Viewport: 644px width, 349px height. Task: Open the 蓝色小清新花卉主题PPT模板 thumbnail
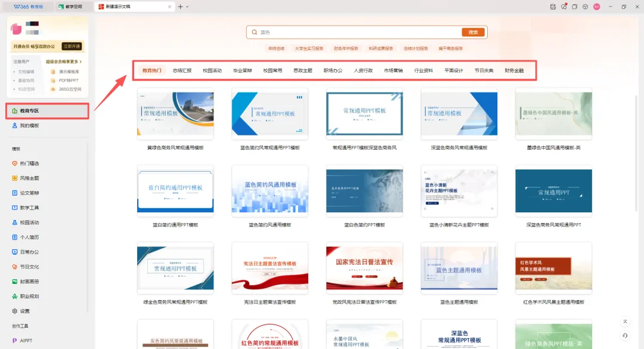(459, 191)
